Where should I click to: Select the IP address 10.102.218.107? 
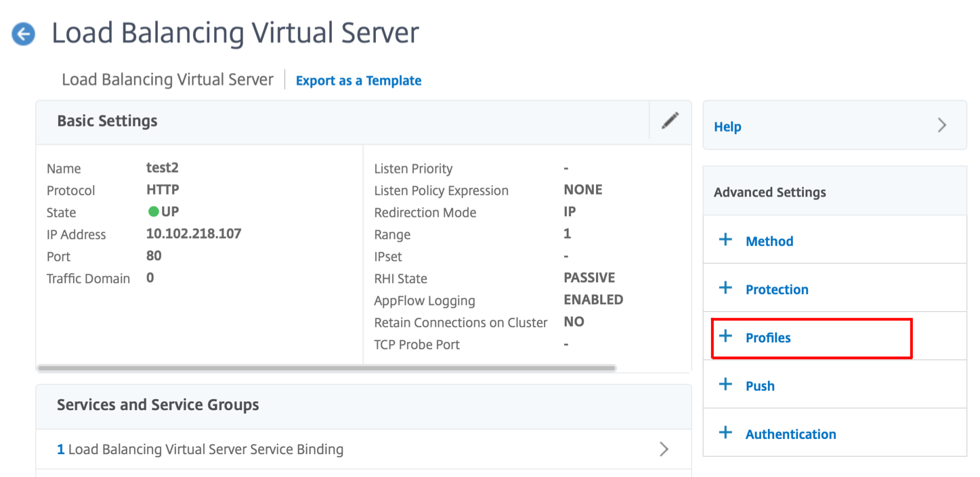coord(194,234)
